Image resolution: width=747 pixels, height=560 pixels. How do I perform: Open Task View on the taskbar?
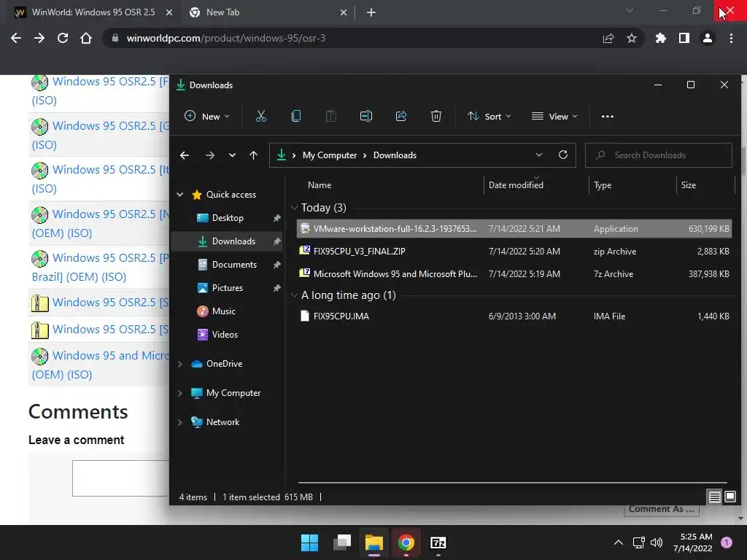[x=341, y=542]
